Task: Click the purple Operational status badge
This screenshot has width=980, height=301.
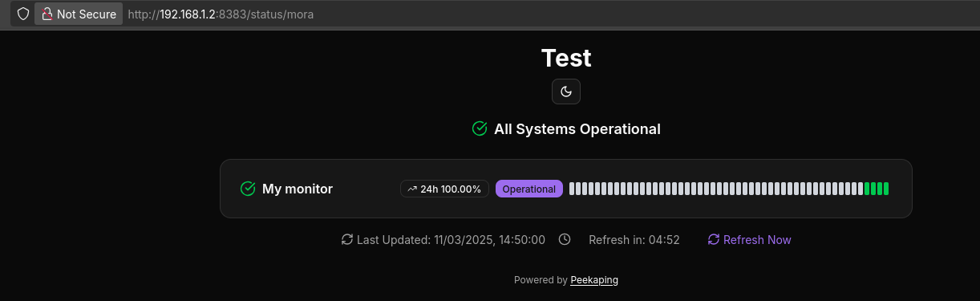Action: tap(529, 189)
